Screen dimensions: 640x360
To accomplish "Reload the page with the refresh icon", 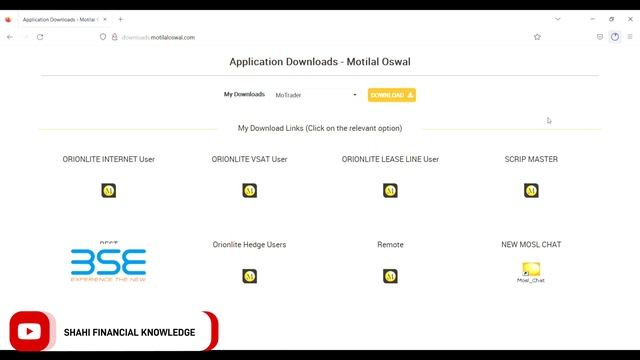I will click(40, 37).
